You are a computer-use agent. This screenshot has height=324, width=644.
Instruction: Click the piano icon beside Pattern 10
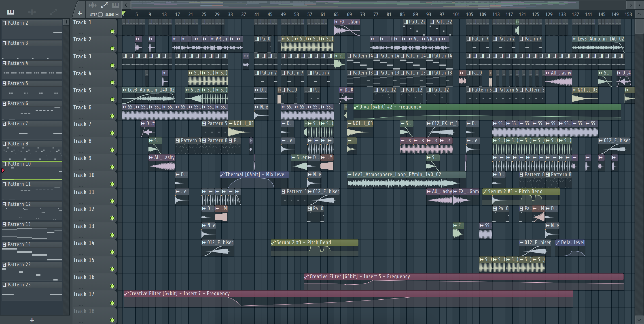pyautogui.click(x=4, y=164)
